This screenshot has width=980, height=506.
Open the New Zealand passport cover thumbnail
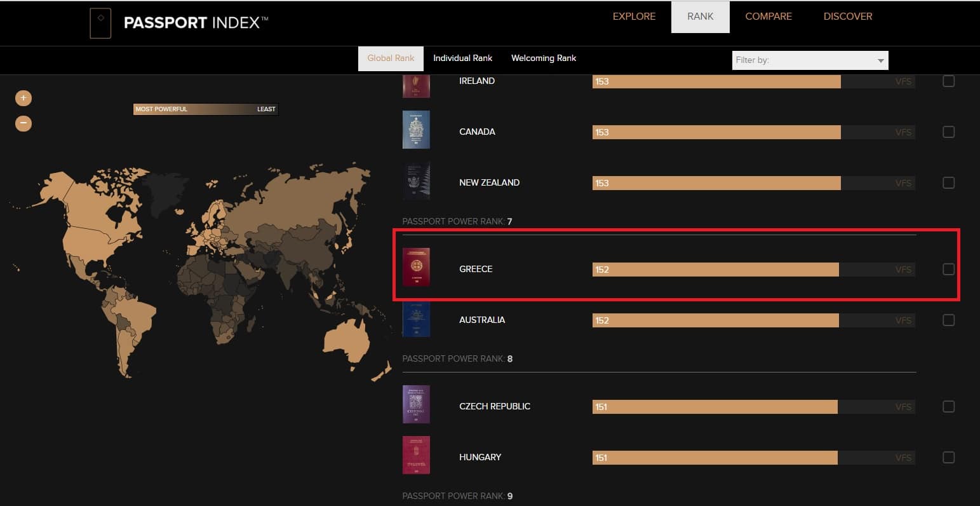pyautogui.click(x=416, y=181)
